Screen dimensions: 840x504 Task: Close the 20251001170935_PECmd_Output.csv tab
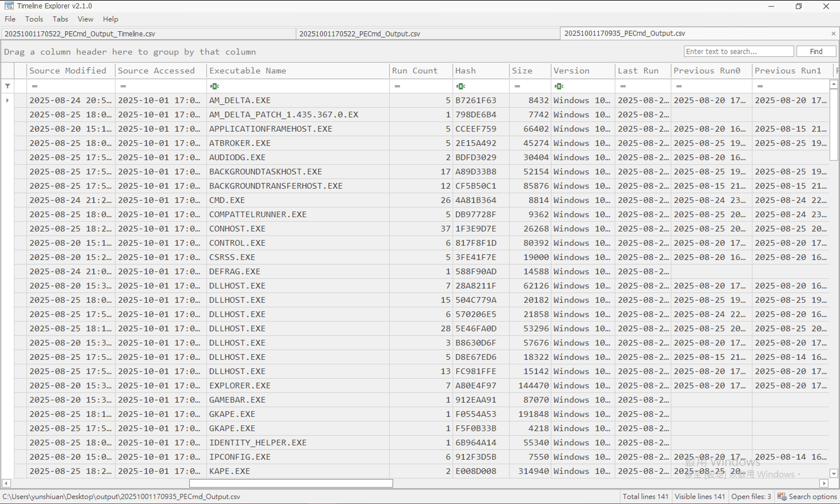coord(833,34)
